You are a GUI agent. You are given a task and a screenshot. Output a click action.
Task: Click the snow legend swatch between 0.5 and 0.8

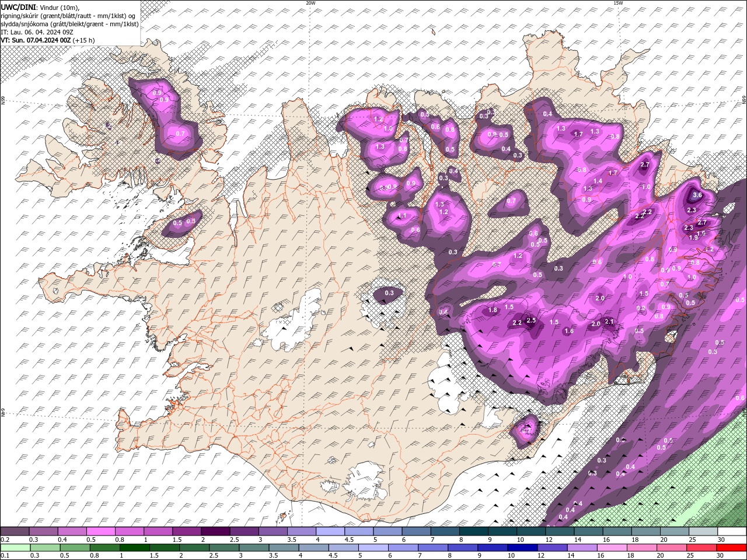[100, 531]
